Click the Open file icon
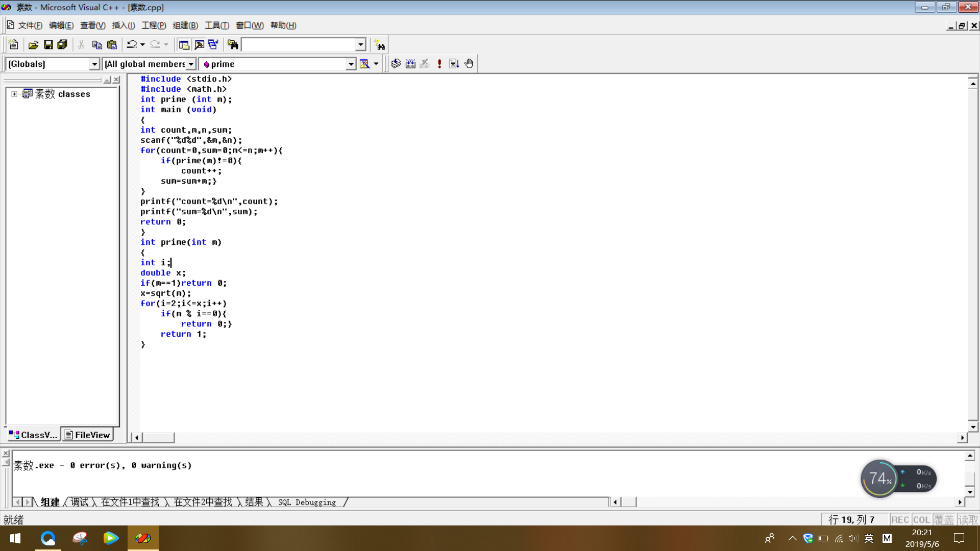Image resolution: width=980 pixels, height=551 pixels. [x=33, y=45]
